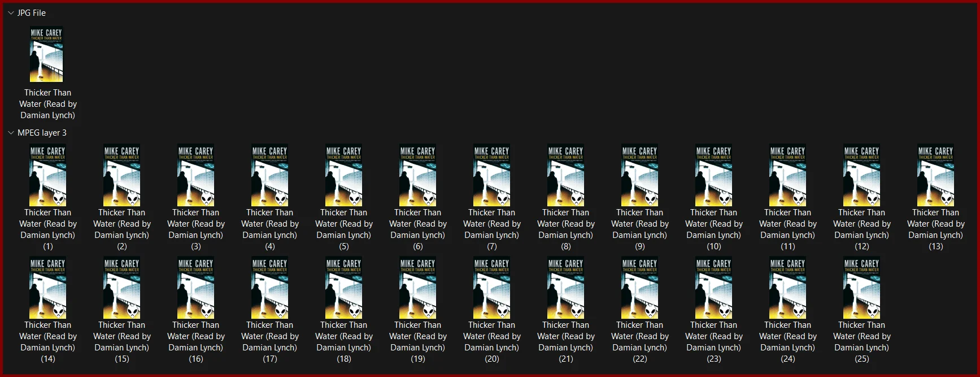Select MP3 file cover numbered (23)
This screenshot has height=377, width=980.
(x=714, y=288)
